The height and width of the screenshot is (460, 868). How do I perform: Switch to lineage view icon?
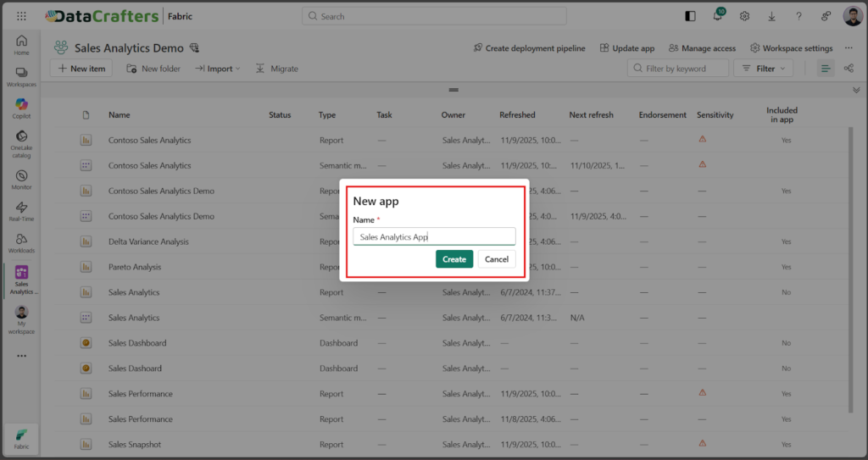coord(849,69)
